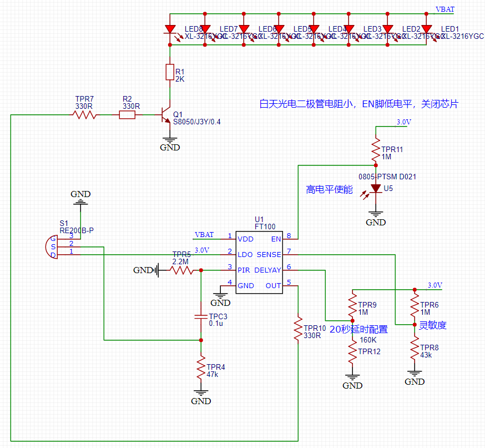The image size is (485, 448).
Task: Select the TPR10 330R resistor symbol
Action: [x=298, y=329]
